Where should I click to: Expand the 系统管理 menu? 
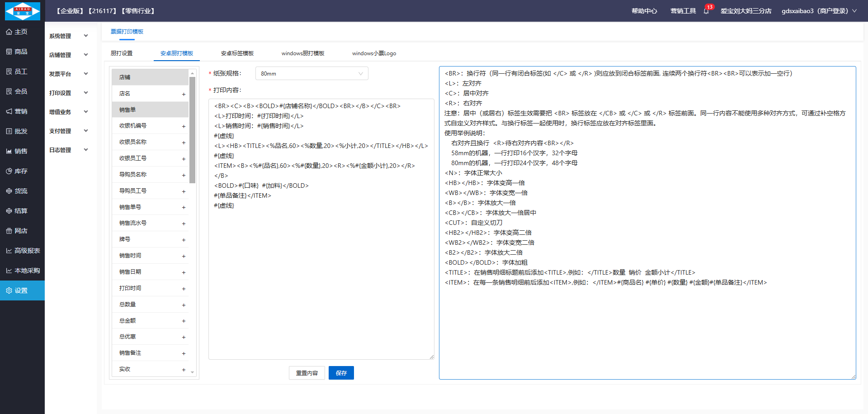tap(68, 36)
